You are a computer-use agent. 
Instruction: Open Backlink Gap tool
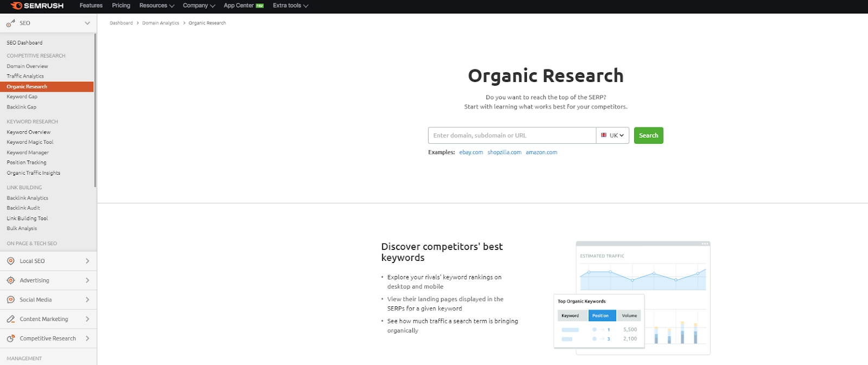(x=22, y=107)
